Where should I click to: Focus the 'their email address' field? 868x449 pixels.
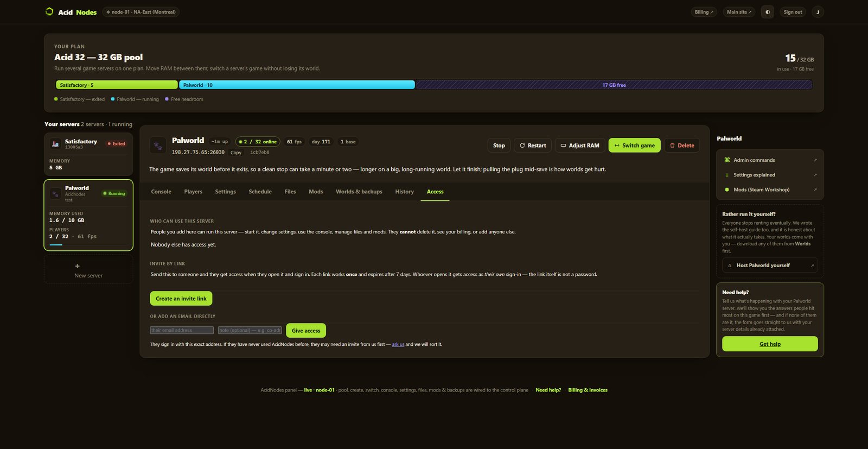pos(182,330)
